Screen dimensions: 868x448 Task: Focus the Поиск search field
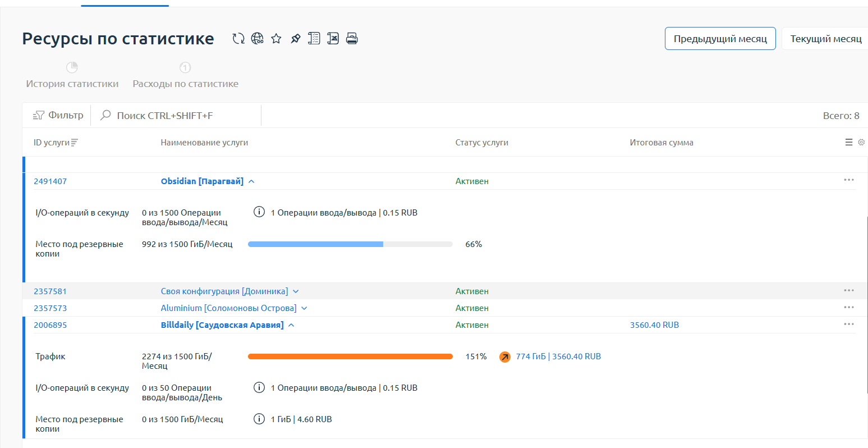174,116
